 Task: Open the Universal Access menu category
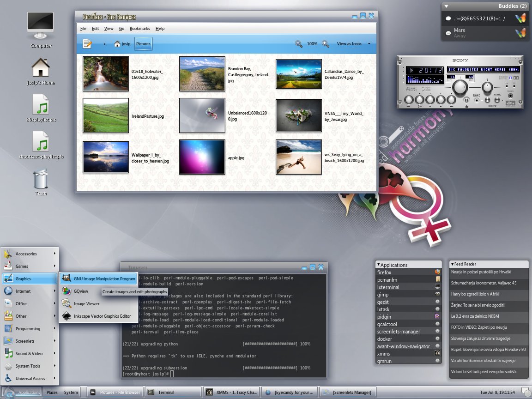coord(30,378)
